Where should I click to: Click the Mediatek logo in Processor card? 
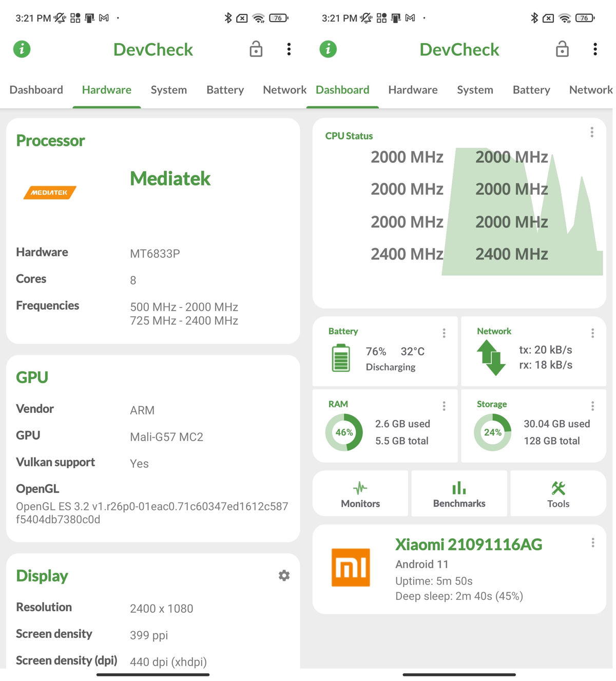click(49, 193)
